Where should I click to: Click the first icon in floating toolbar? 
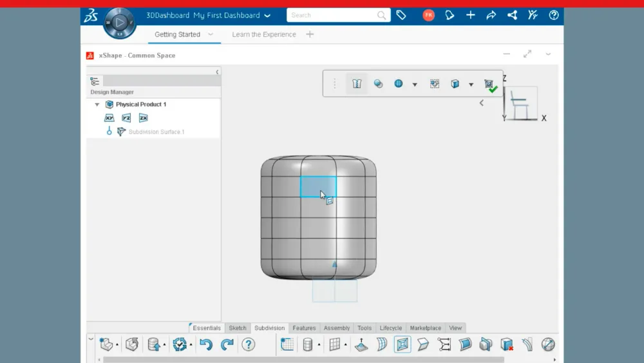tap(357, 84)
